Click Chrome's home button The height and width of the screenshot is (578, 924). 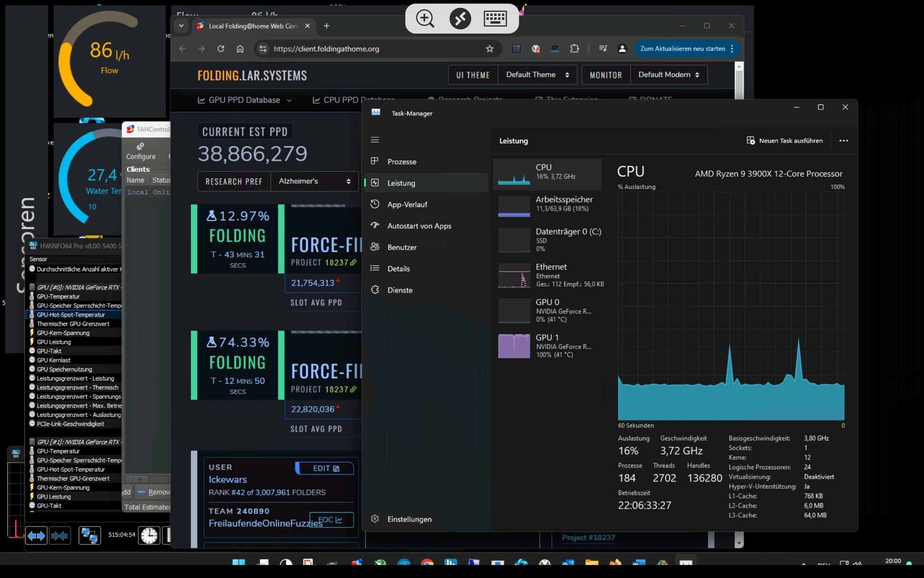coord(240,48)
